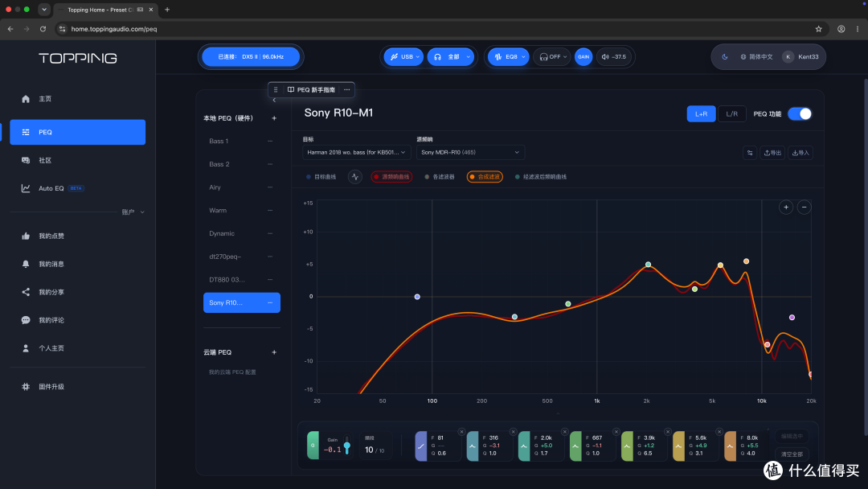Image resolution: width=868 pixels, height=489 pixels.
Task: Clear all filters with 清空全部
Action: pos(792,454)
